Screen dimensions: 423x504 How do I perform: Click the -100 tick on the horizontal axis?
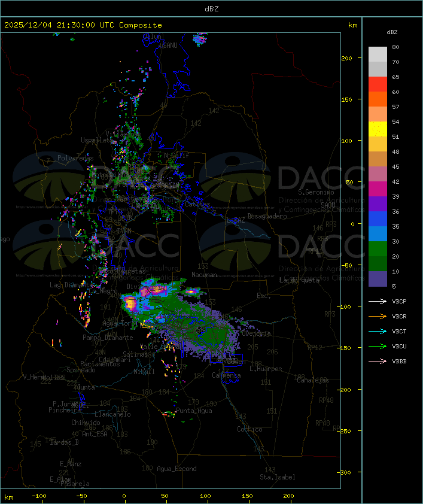(x=39, y=496)
